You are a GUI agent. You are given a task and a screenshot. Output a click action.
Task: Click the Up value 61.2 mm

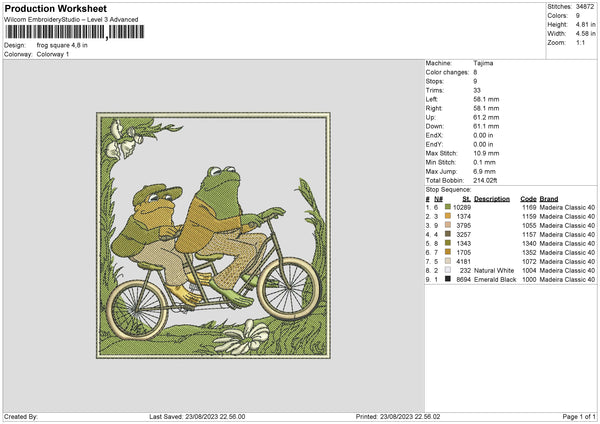[486, 117]
